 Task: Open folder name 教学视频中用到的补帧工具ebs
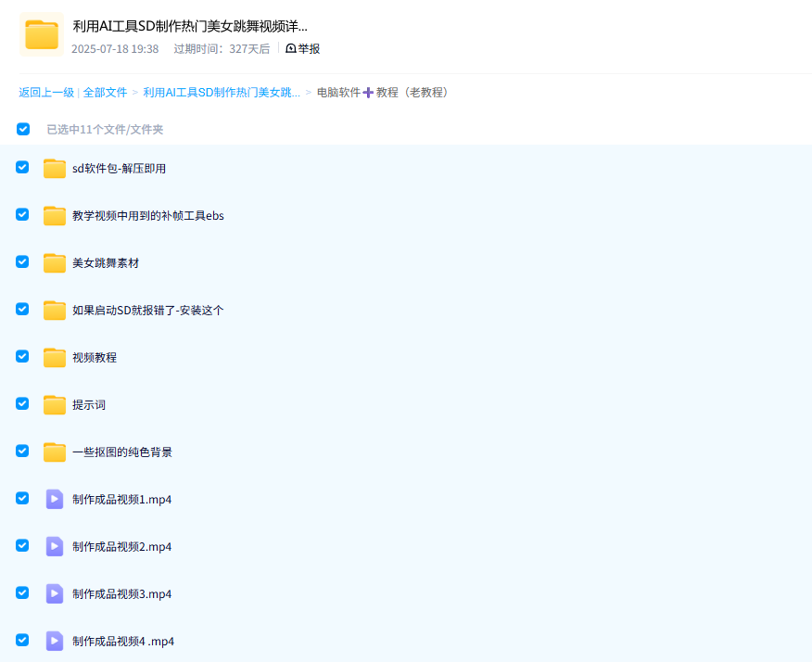148,215
